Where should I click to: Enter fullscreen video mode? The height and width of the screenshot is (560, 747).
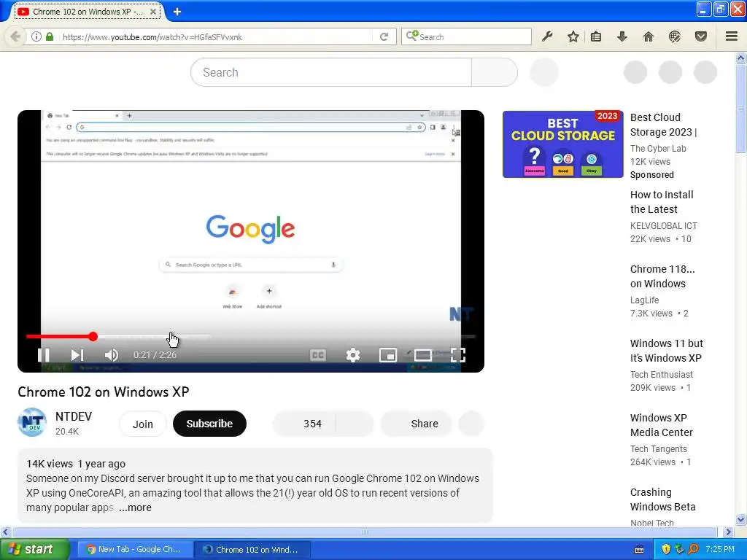coord(458,355)
